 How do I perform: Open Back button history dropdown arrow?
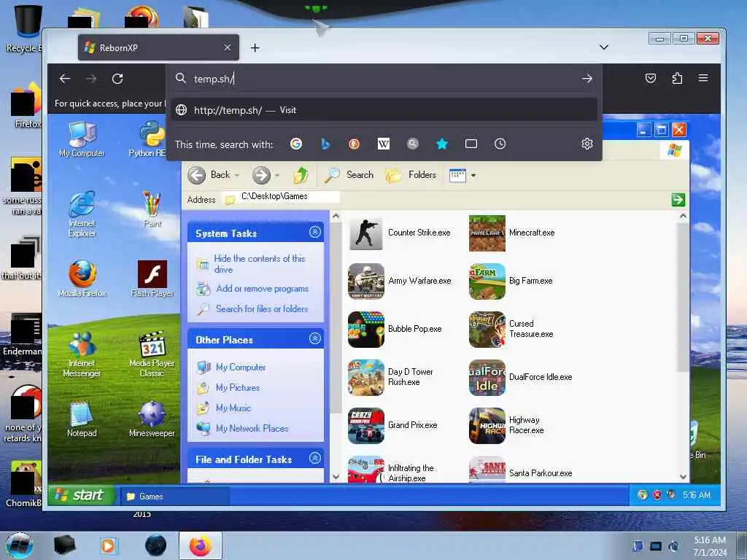(x=237, y=175)
